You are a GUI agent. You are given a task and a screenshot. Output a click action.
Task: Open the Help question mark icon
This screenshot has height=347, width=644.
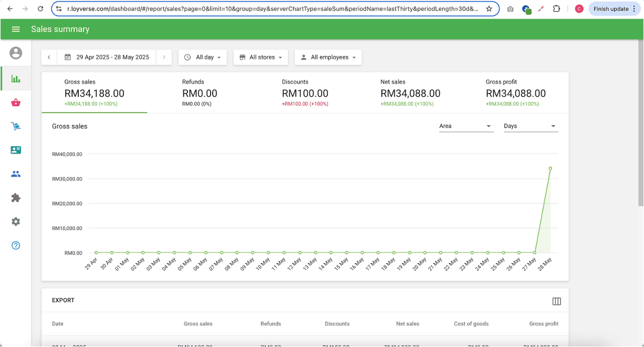[x=16, y=246]
